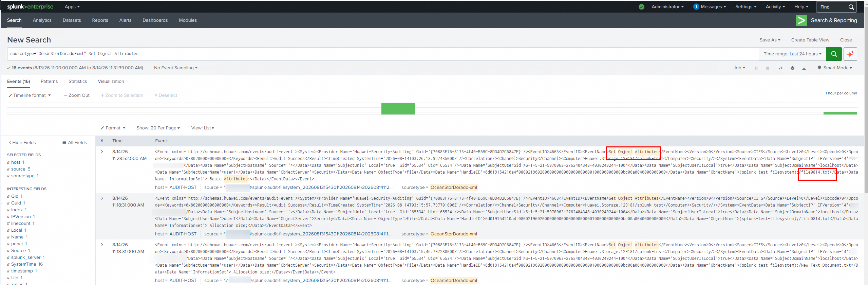
Task: Click Hide Fields
Action: point(22,143)
